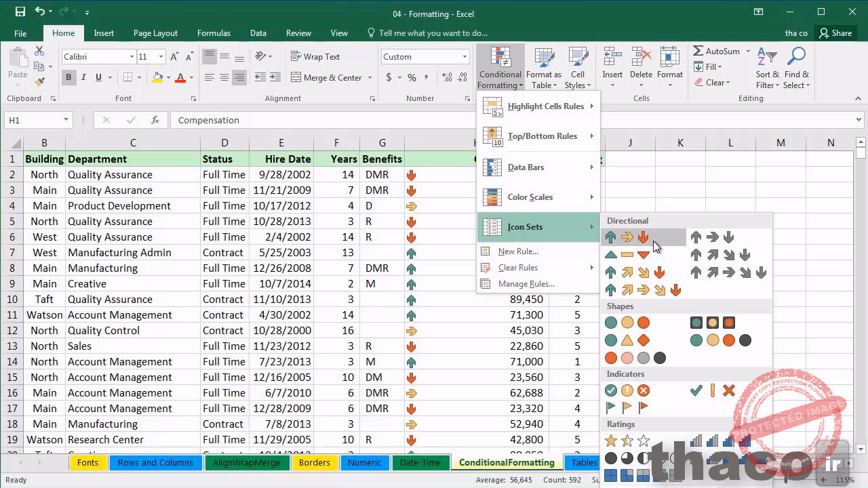Choose the 3 Arrows Colored icon set

point(627,237)
